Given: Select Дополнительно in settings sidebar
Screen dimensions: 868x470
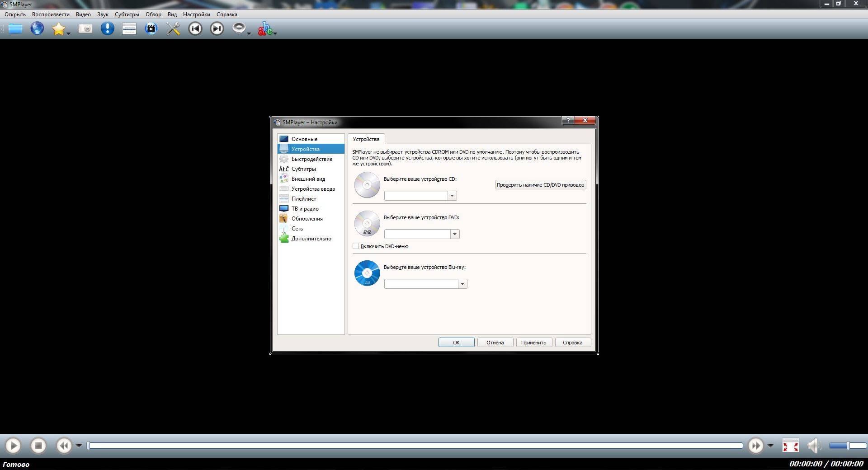Looking at the screenshot, I should [x=311, y=238].
